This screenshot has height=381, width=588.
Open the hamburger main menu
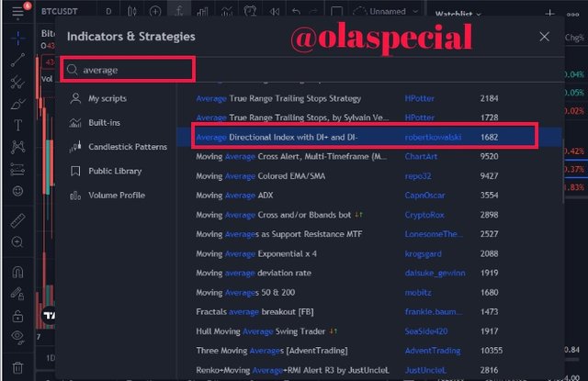coord(17,12)
